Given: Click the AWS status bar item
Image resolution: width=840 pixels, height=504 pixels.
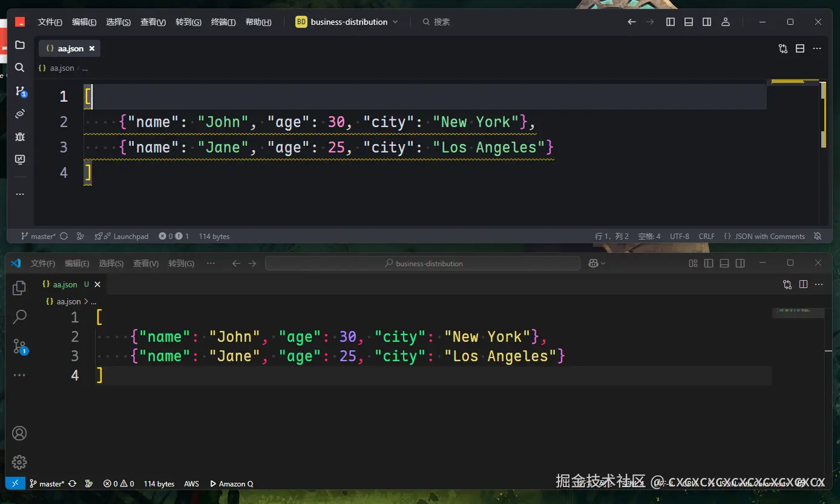Looking at the screenshot, I should click(x=191, y=483).
